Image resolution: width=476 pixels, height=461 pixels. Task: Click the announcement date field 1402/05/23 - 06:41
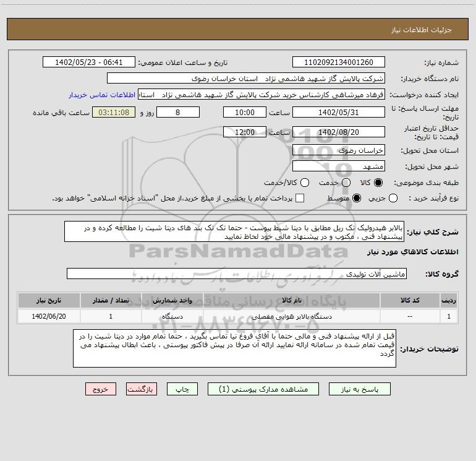pos(88,62)
